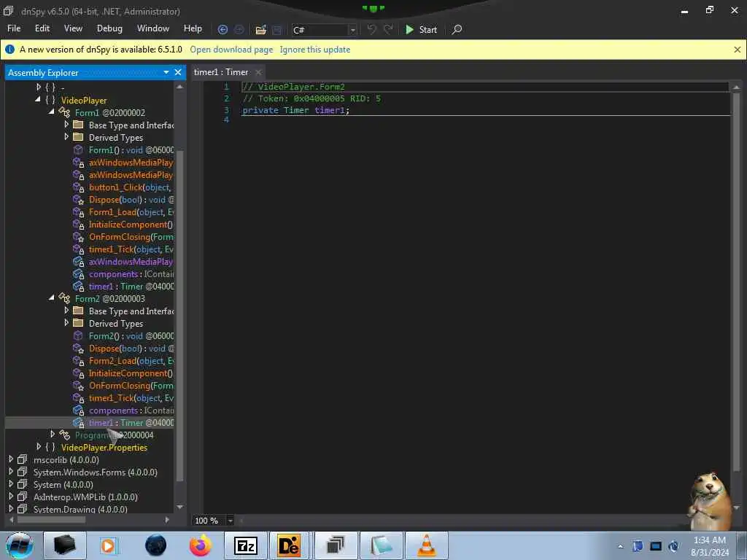Screen dimensions: 747x560
Task: Open VLC media player from the taskbar
Action: (x=426, y=545)
